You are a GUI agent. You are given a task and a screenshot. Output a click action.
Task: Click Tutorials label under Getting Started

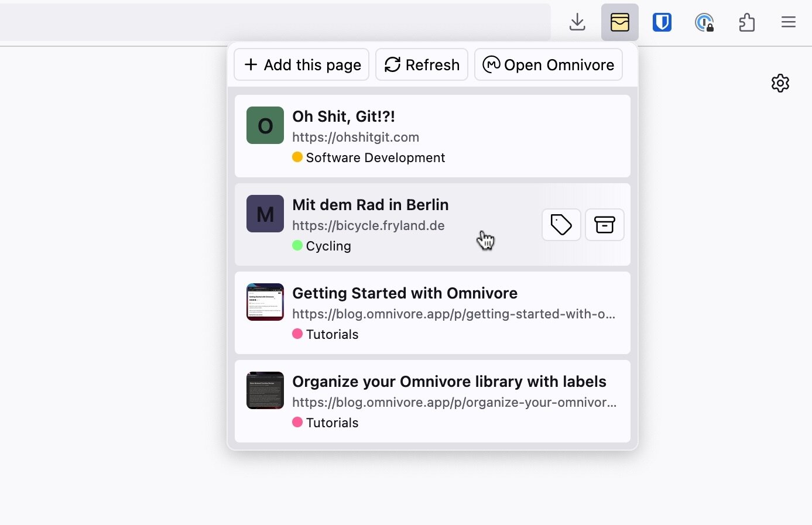332,334
